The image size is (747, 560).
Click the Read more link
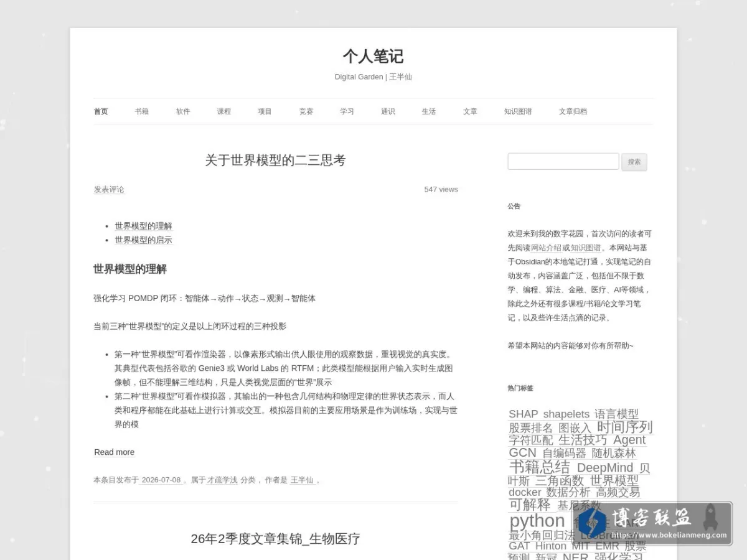pyautogui.click(x=115, y=452)
